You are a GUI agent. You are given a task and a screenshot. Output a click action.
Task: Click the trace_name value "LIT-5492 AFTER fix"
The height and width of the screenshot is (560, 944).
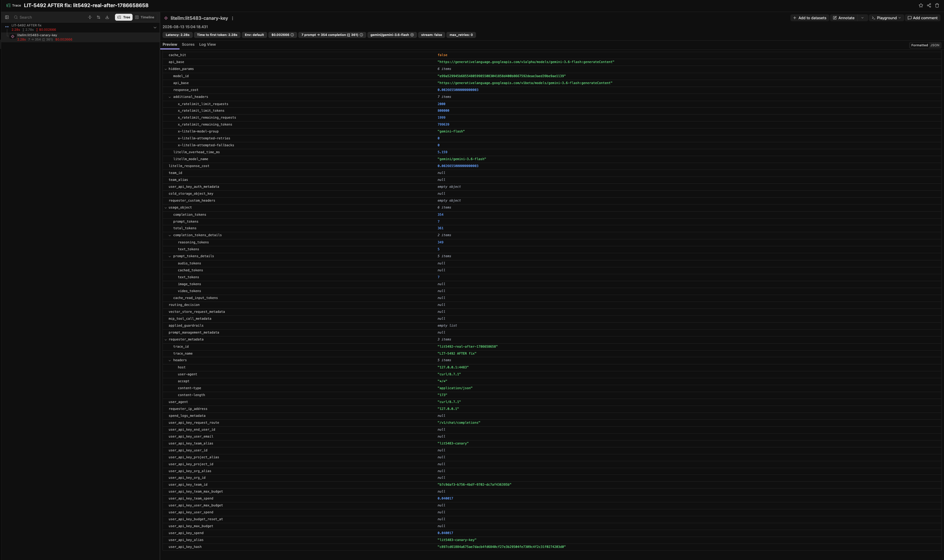point(457,354)
